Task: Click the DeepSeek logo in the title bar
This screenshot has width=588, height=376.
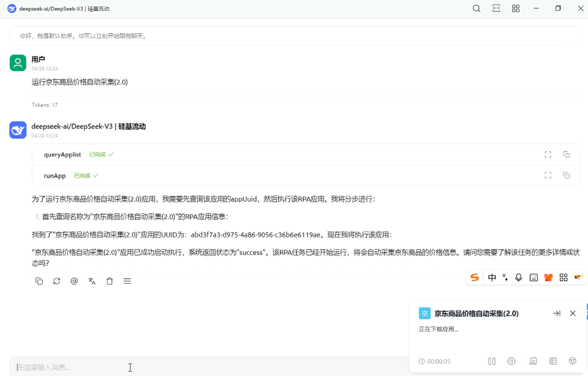Action: point(11,9)
